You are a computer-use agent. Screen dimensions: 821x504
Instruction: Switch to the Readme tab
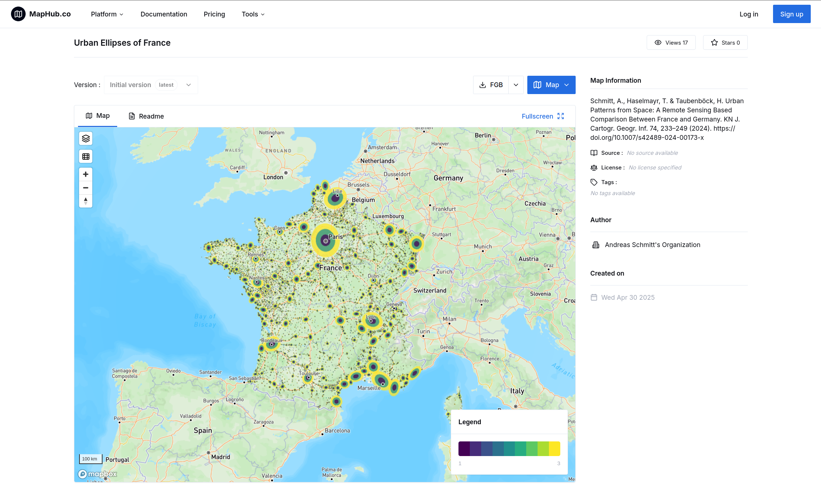[146, 116]
